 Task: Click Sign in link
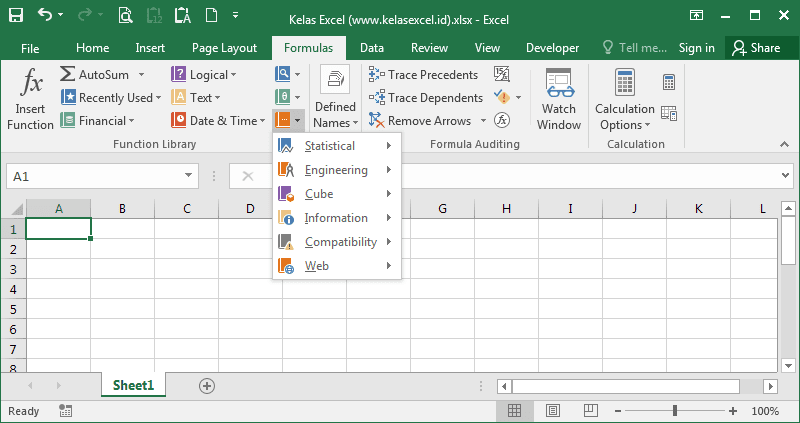point(696,48)
